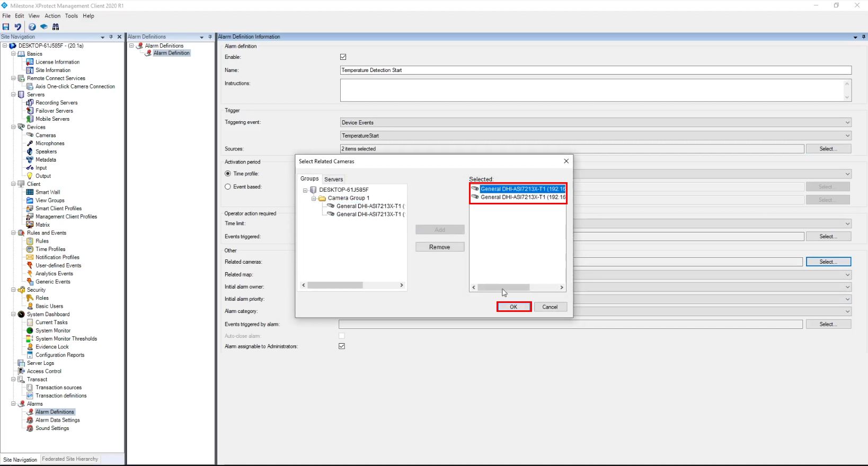The width and height of the screenshot is (868, 466).
Task: Toggle the alarm Enable checkbox
Action: (x=343, y=57)
